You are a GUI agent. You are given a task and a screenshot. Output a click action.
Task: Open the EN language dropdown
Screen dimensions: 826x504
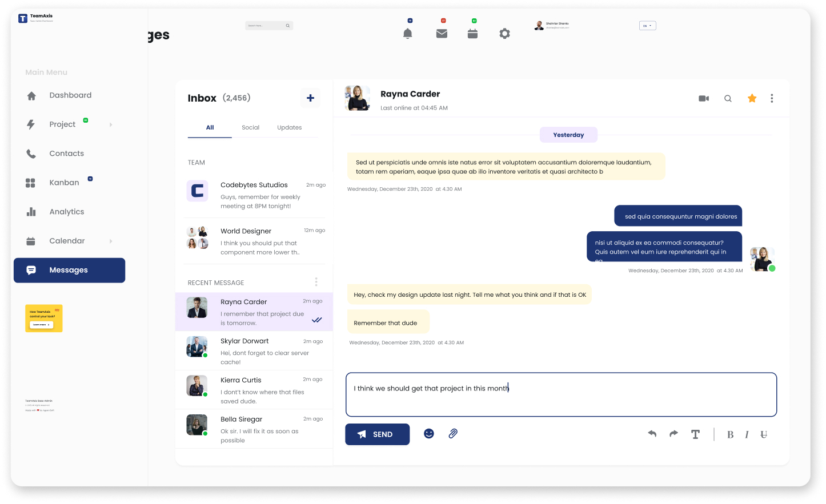pyautogui.click(x=647, y=26)
